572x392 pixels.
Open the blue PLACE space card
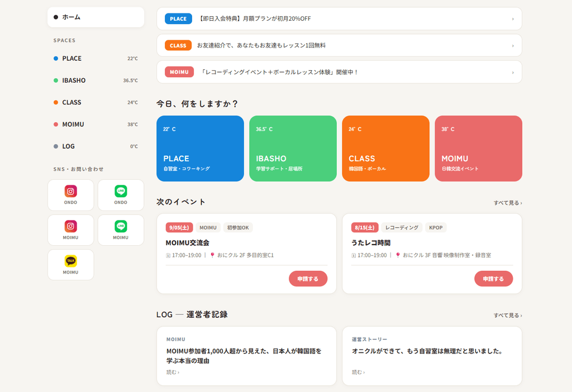200,149
